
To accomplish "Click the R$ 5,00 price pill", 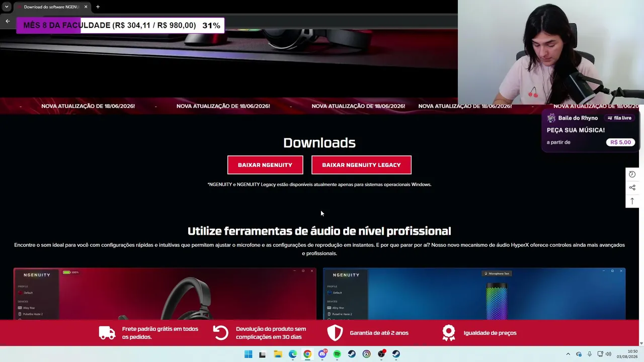I will click(620, 142).
